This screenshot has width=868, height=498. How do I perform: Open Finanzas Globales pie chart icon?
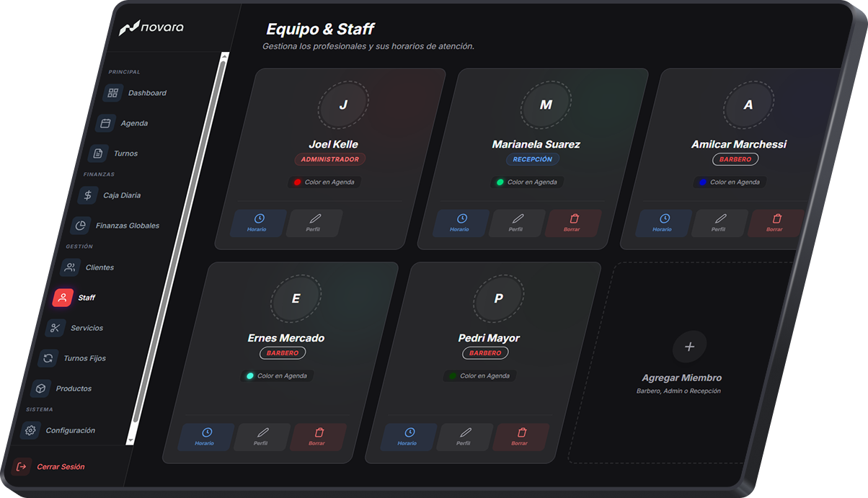click(80, 226)
